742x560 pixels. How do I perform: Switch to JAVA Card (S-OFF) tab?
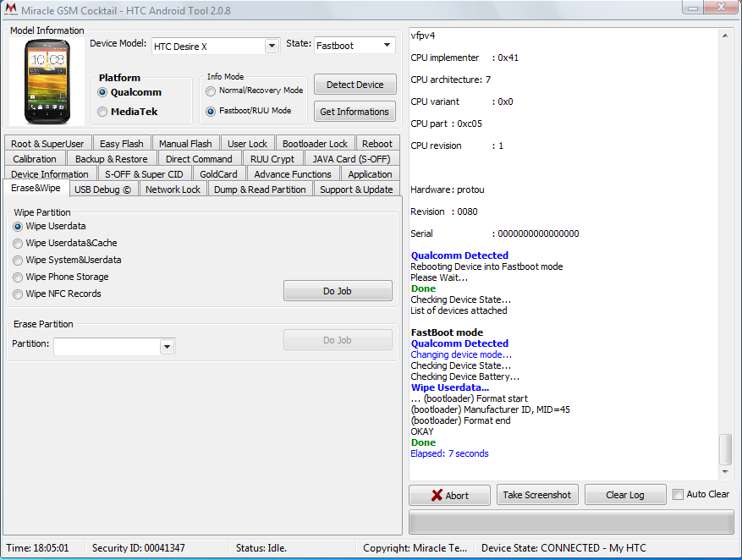[x=352, y=158]
